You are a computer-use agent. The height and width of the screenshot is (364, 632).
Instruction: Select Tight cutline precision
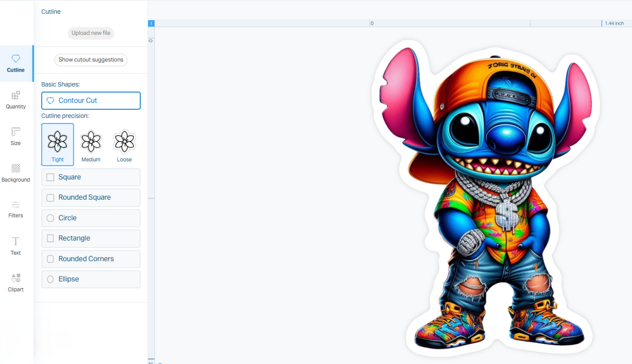pyautogui.click(x=58, y=145)
